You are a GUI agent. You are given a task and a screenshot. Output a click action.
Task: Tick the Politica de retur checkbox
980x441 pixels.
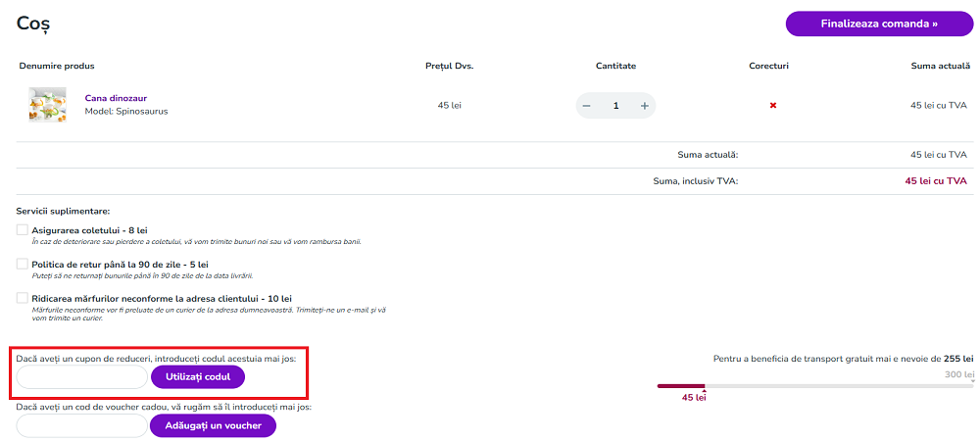click(x=23, y=265)
